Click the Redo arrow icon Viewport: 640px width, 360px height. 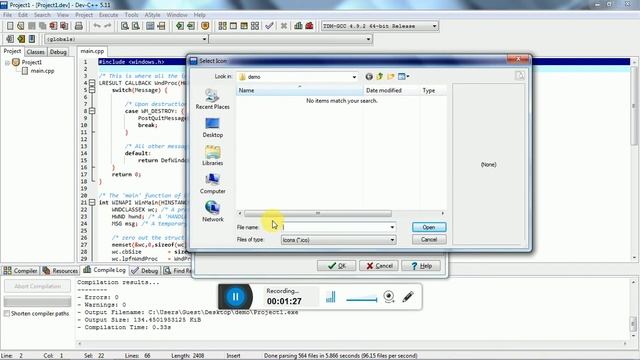pos(108,26)
